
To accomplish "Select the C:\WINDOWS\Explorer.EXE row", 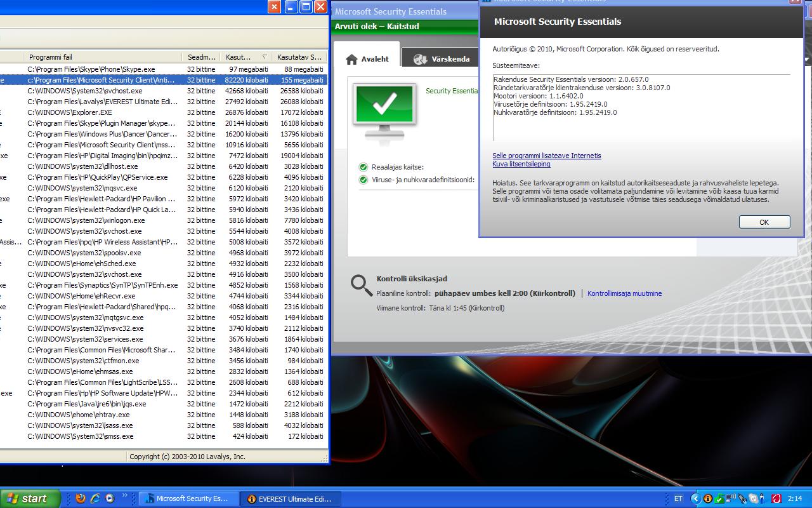I will pyautogui.click(x=164, y=112).
